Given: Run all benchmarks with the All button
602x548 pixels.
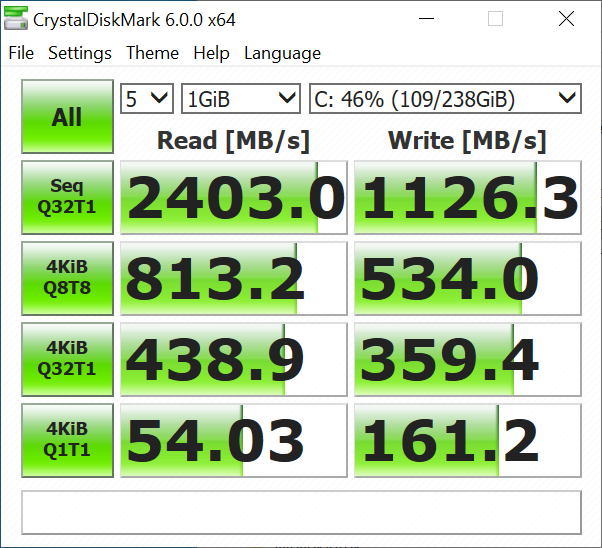Looking at the screenshot, I should coord(67,116).
